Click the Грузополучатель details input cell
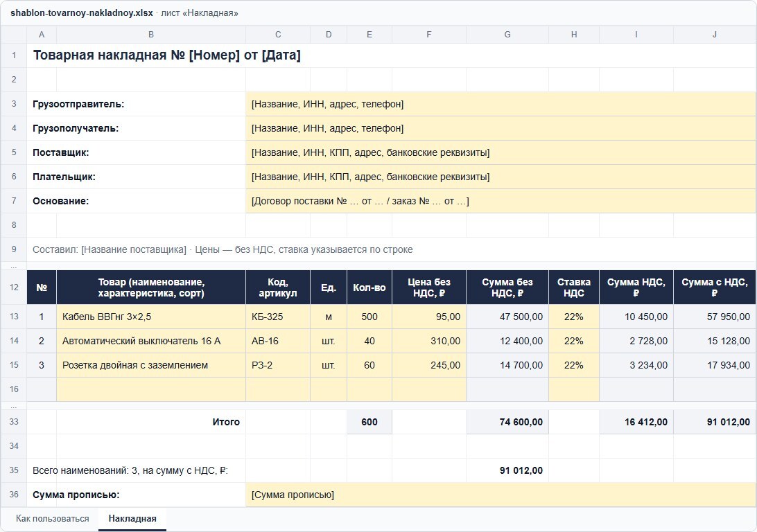This screenshot has width=757, height=532. [501, 128]
